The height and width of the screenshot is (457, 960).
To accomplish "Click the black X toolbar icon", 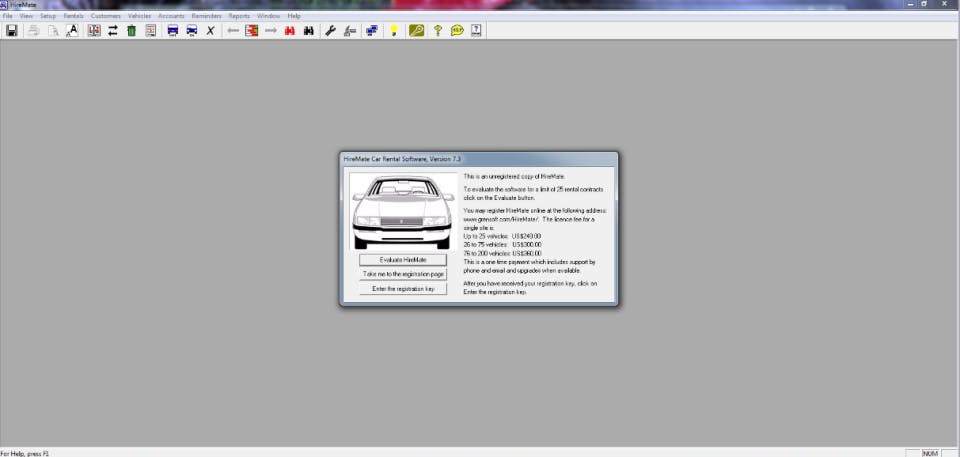I will [x=211, y=31].
